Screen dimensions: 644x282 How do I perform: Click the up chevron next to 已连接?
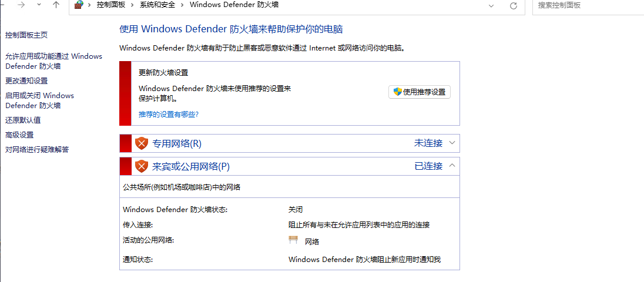pos(452,166)
